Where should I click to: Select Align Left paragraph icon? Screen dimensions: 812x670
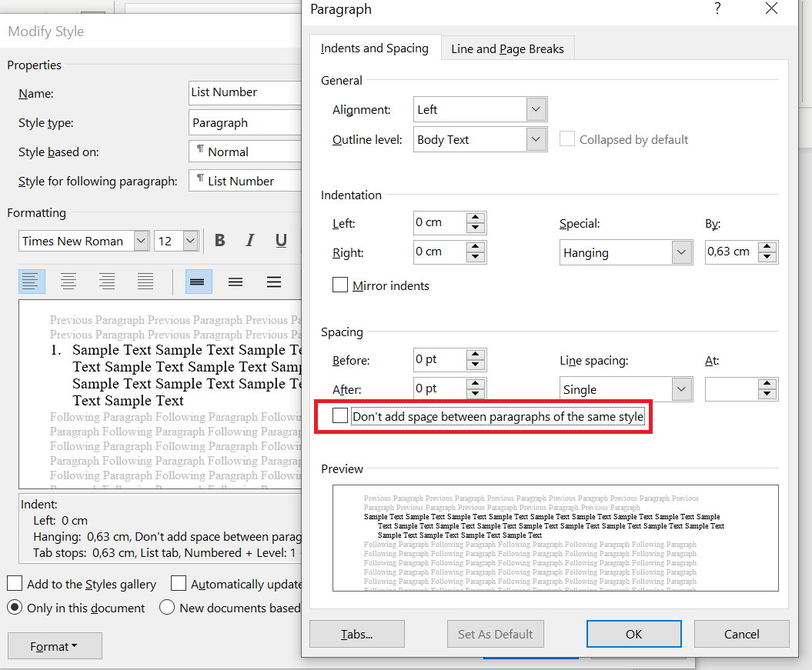tap(31, 282)
